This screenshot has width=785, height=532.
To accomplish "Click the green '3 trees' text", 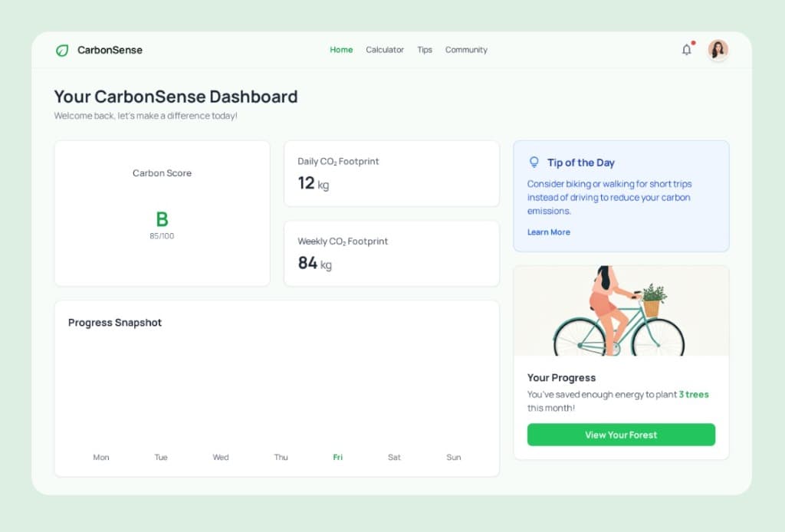I will [693, 394].
